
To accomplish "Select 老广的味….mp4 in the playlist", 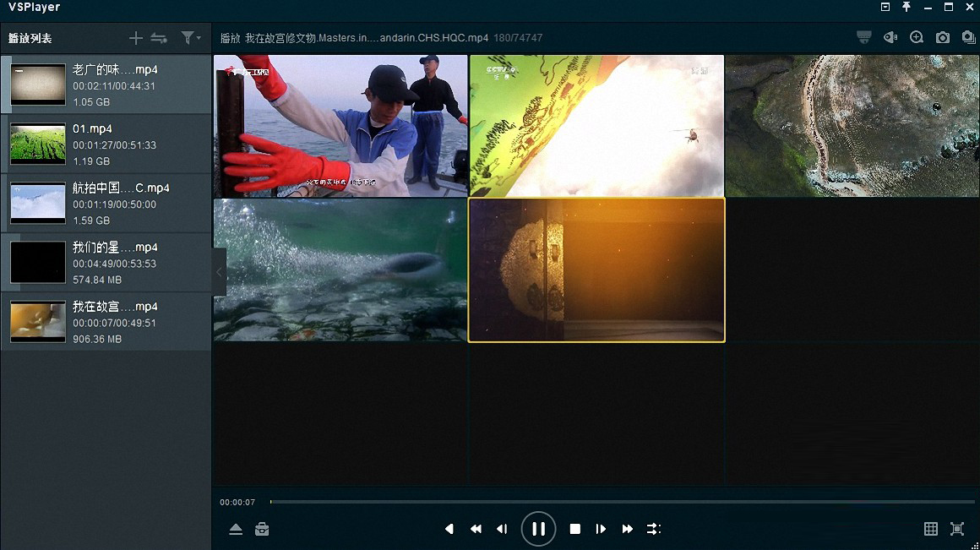I will [106, 84].
